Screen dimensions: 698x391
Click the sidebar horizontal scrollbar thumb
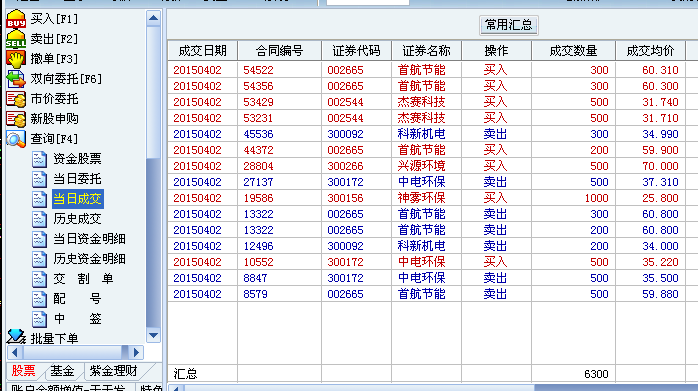pyautogui.click(x=72, y=353)
